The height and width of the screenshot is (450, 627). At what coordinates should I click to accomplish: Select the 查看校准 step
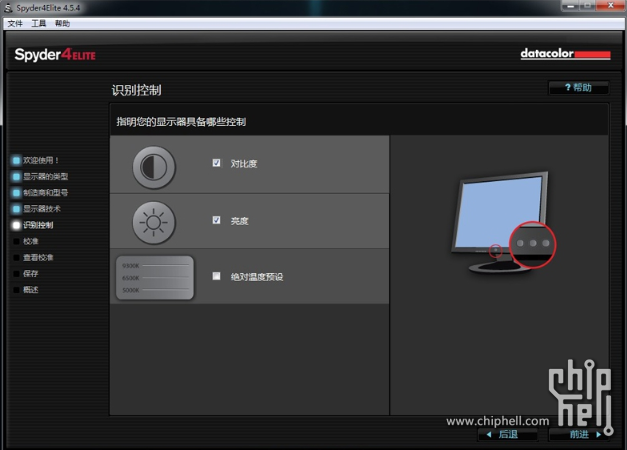pyautogui.click(x=33, y=257)
